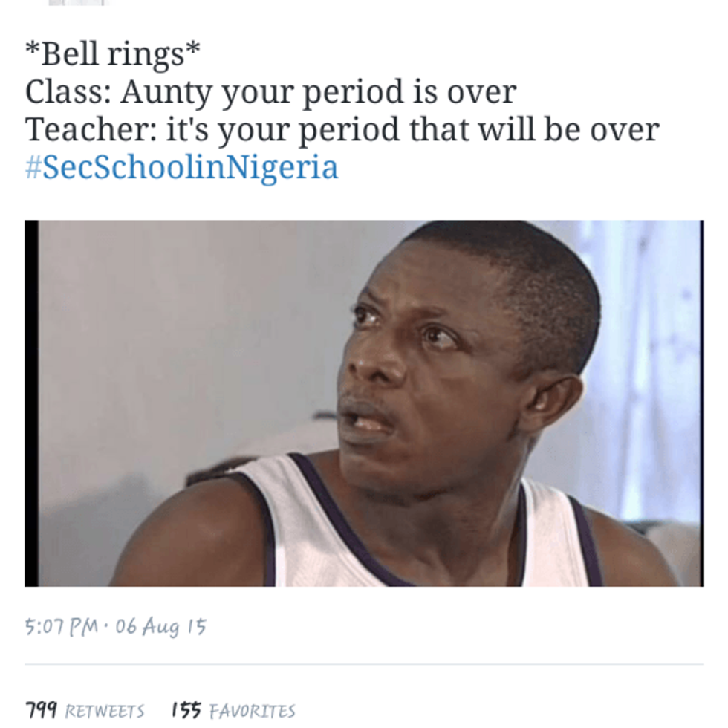The height and width of the screenshot is (728, 728).
Task: Open the embedded tweet photo
Action: [364, 403]
